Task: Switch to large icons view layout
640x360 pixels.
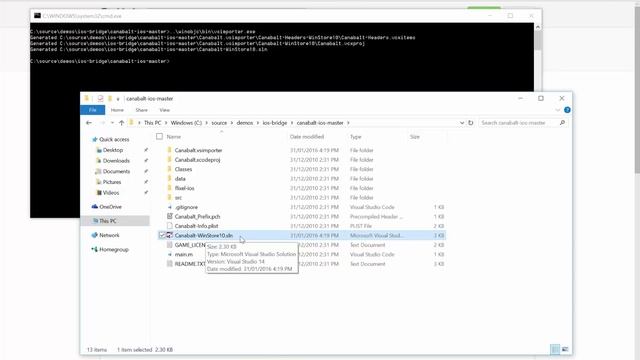Action: pyautogui.click(x=565, y=349)
